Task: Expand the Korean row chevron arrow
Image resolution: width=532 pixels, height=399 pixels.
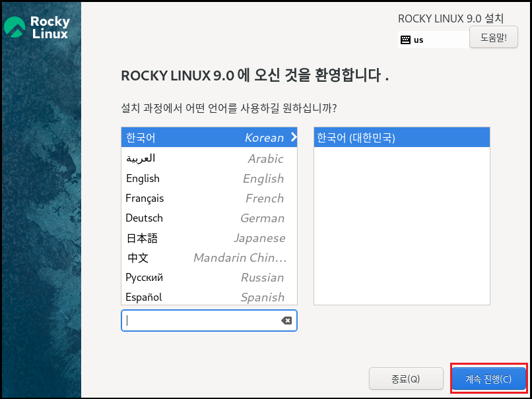Action: click(294, 137)
